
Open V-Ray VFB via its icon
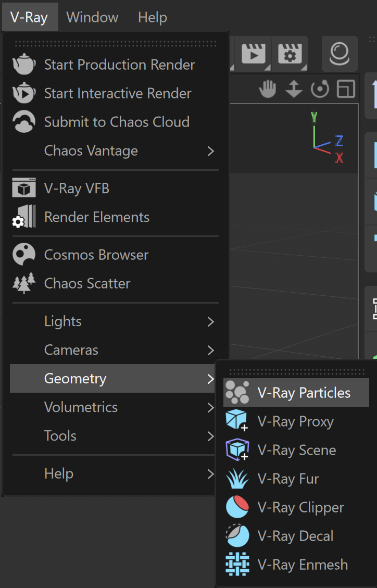click(23, 188)
